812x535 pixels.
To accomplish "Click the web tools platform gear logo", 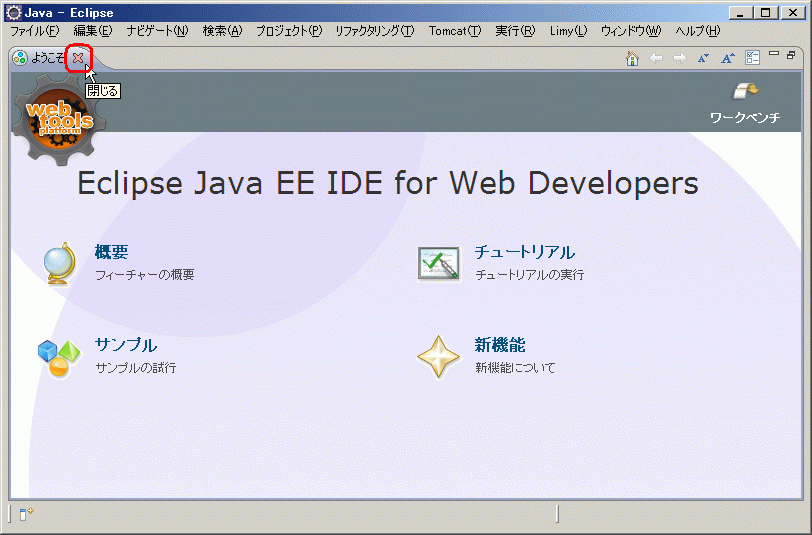I will pos(59,120).
